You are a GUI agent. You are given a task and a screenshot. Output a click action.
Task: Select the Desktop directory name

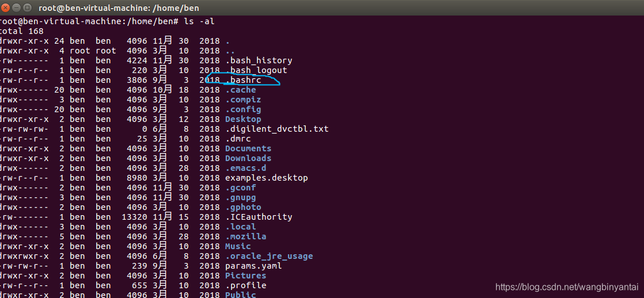[243, 120]
